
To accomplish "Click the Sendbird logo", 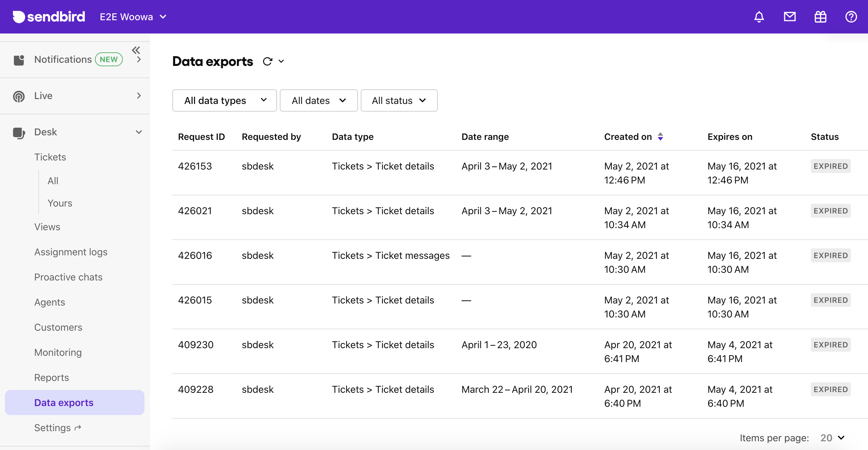I will point(49,17).
